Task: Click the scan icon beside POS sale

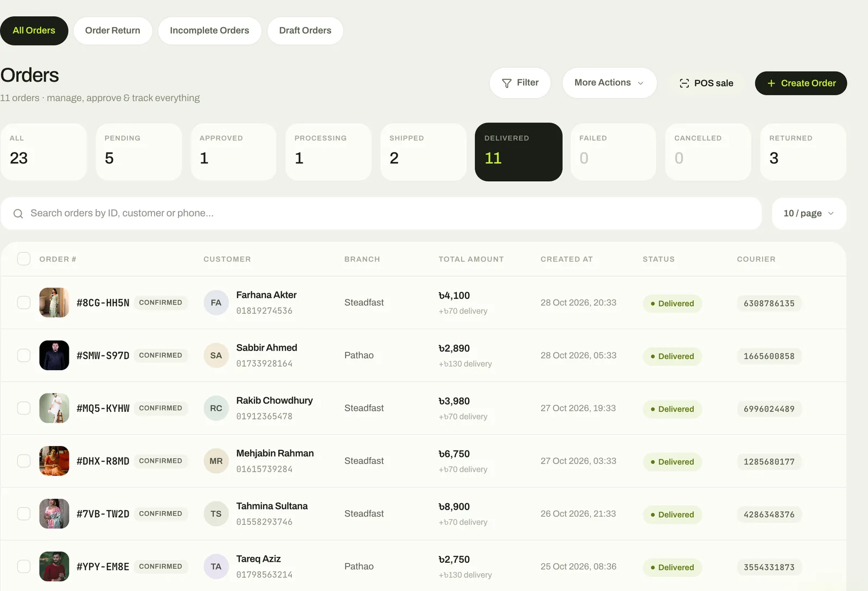Action: (x=685, y=83)
